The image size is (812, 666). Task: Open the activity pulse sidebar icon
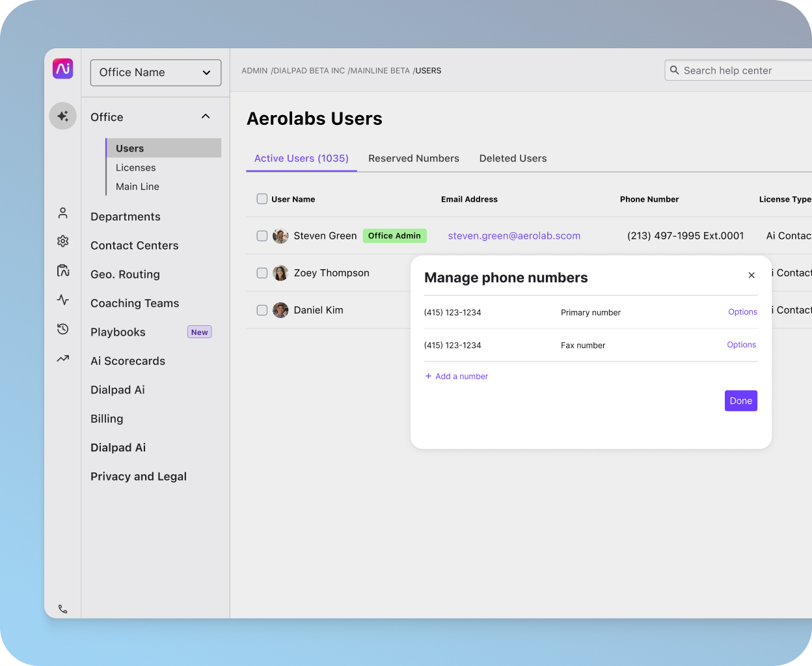[x=63, y=300]
